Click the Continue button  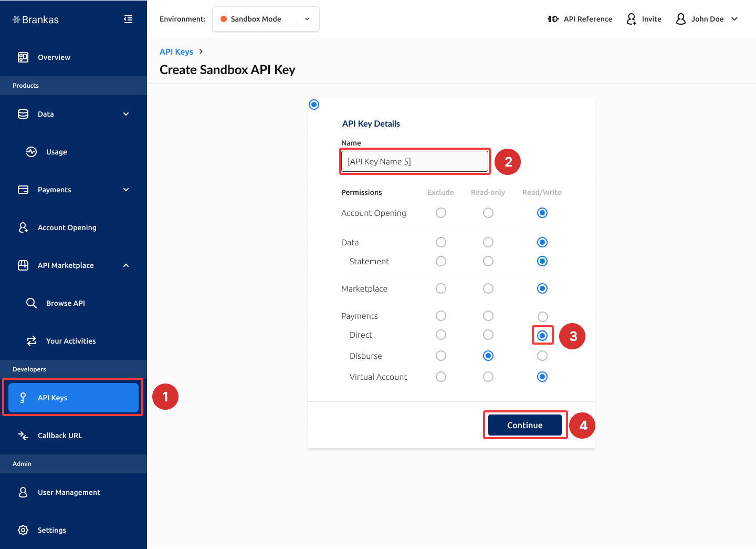(524, 425)
